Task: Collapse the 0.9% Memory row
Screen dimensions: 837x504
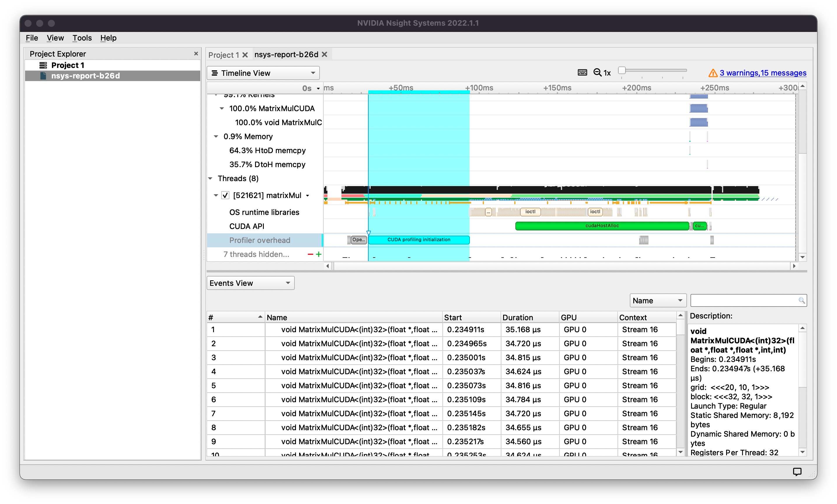Action: point(216,136)
